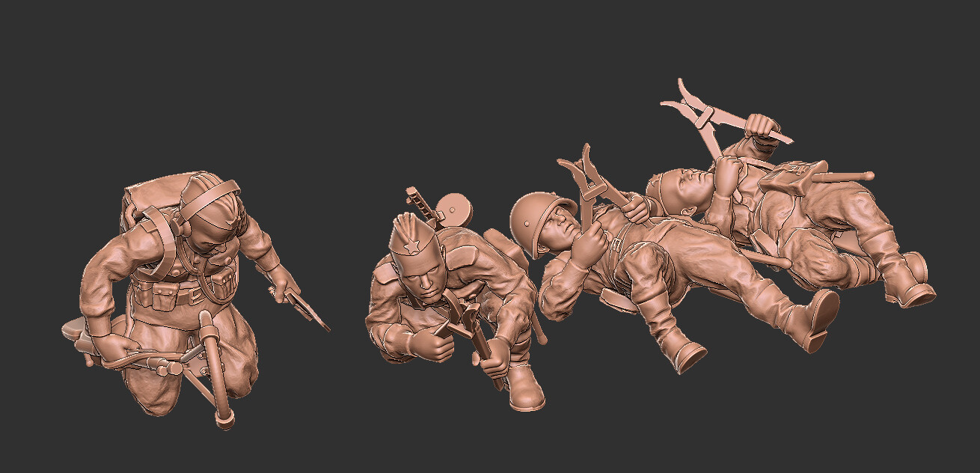Click the drum magazine behind the crawling soldier

point(453,207)
